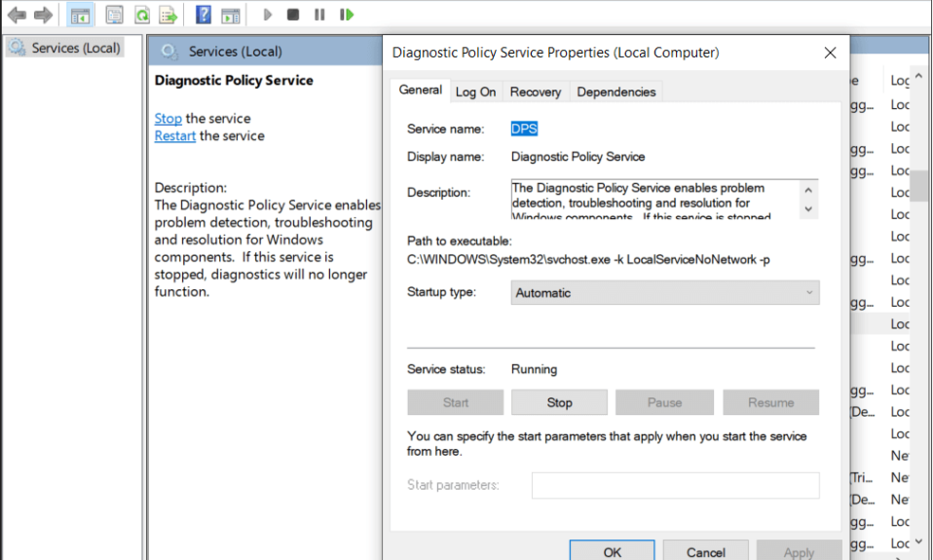Click the Refresh toolbar icon
This screenshot has height=560, width=933.
point(142,15)
